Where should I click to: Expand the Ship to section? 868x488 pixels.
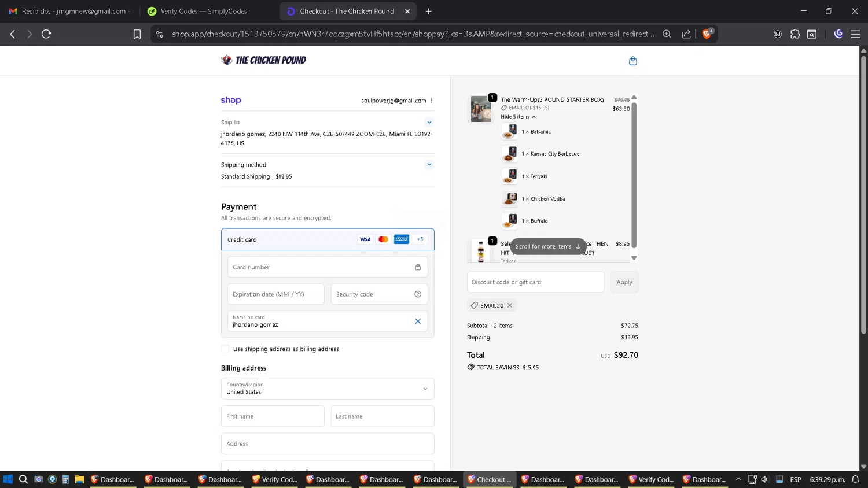(x=429, y=122)
